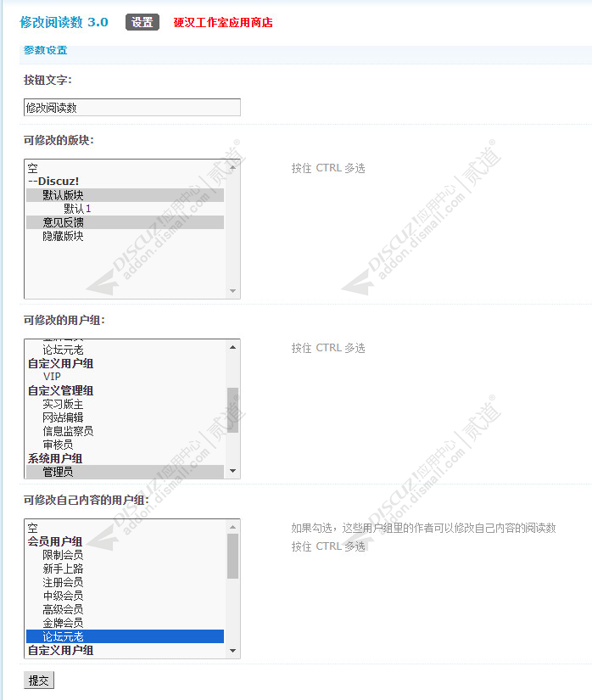Click up arrow of 可修改的用户组 scrollbar
The height and width of the screenshot is (700, 592).
(x=232, y=347)
